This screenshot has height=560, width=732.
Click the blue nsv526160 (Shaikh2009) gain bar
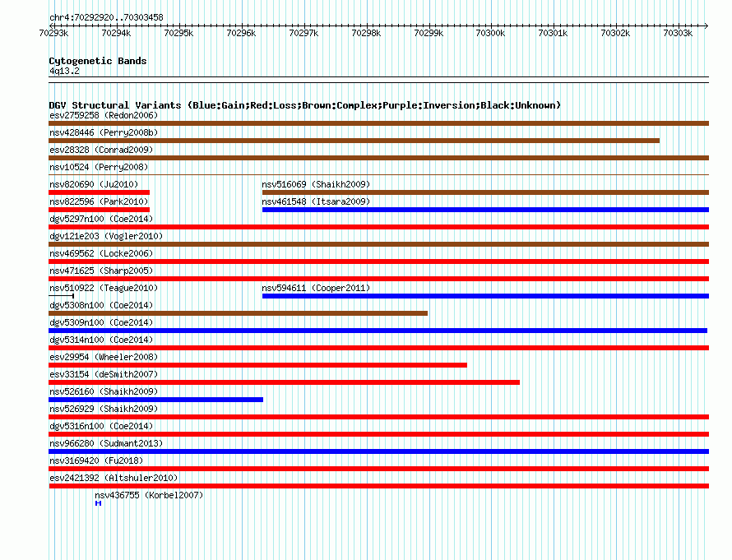point(156,400)
